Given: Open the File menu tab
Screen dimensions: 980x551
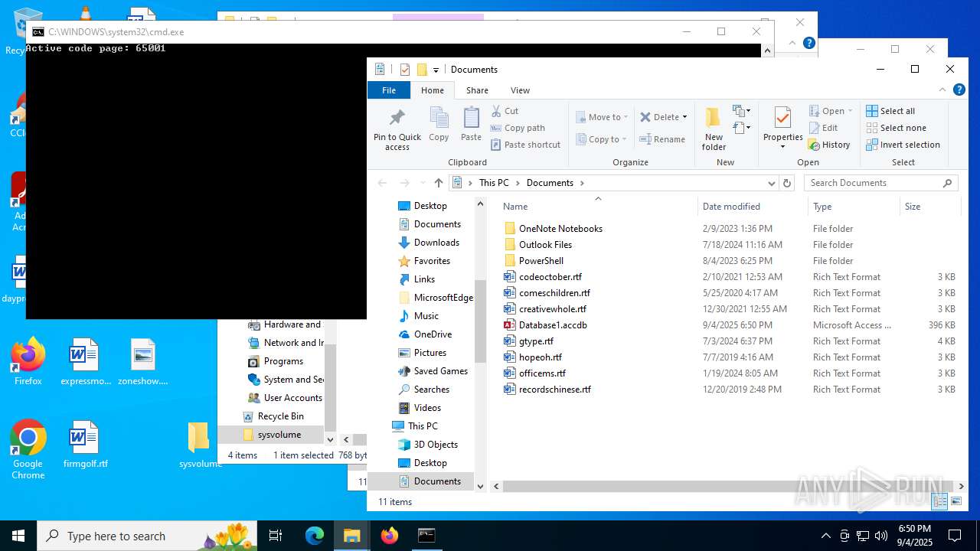Looking at the screenshot, I should (389, 90).
